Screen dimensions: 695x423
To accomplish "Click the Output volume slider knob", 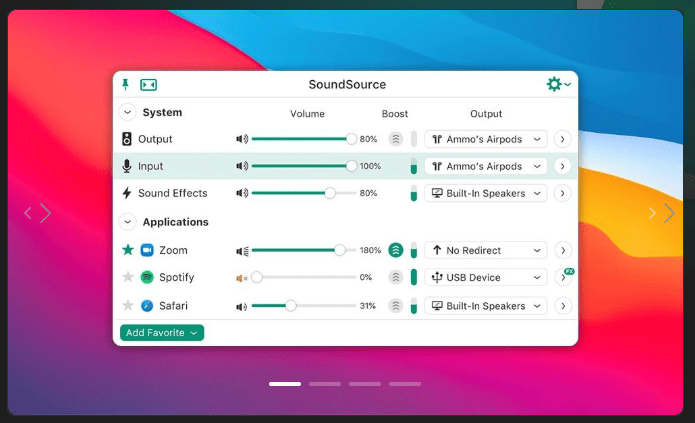I will (x=351, y=139).
